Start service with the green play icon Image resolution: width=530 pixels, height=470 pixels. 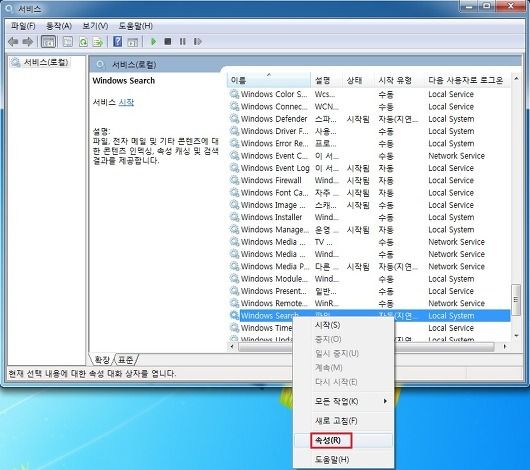click(x=153, y=42)
